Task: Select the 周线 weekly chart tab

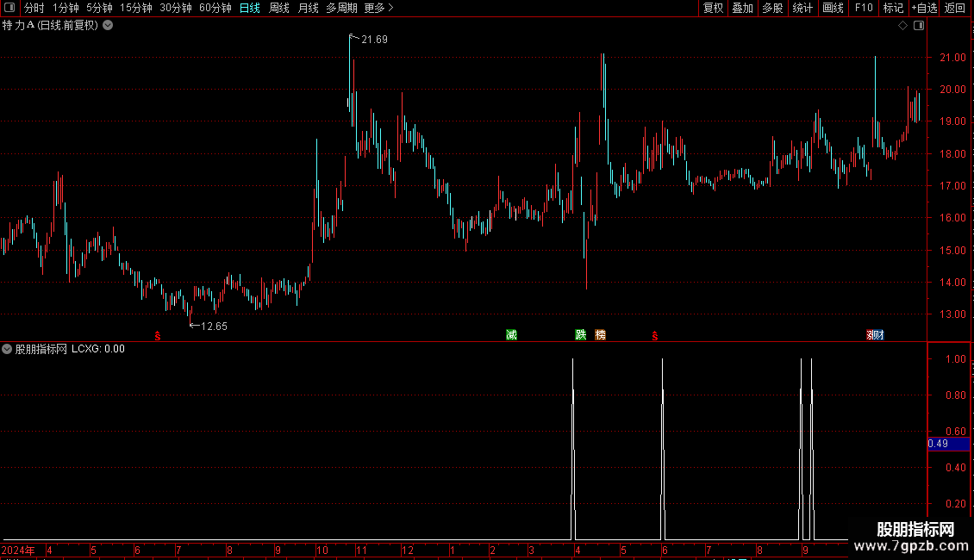Action: [x=279, y=8]
